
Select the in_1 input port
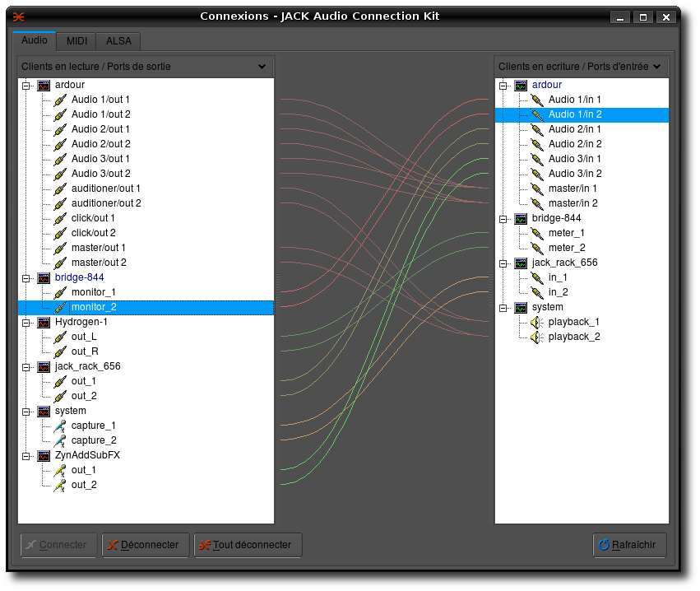click(558, 278)
